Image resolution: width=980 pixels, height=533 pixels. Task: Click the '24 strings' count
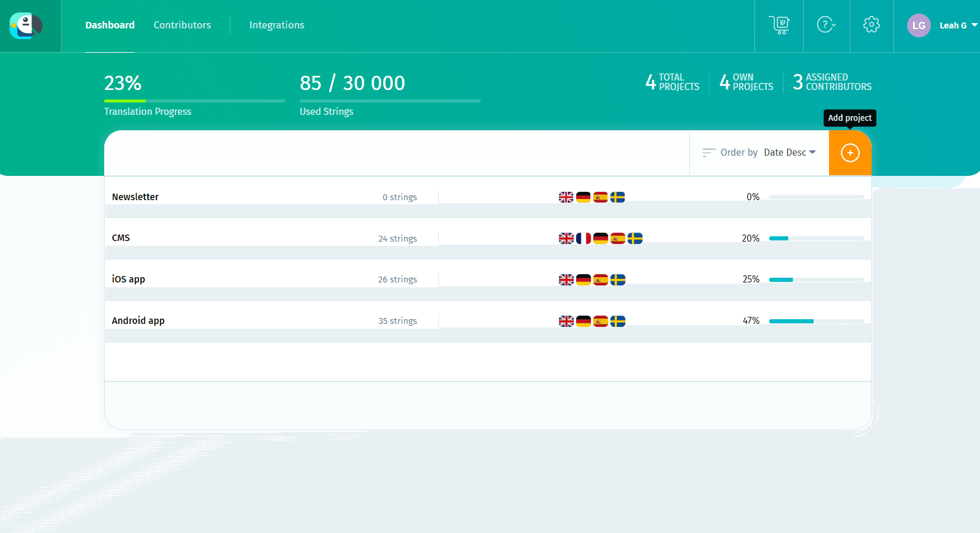398,239
